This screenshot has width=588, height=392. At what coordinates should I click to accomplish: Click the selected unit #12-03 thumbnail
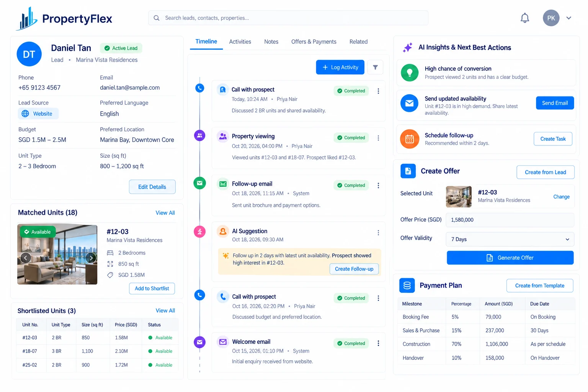point(459,197)
